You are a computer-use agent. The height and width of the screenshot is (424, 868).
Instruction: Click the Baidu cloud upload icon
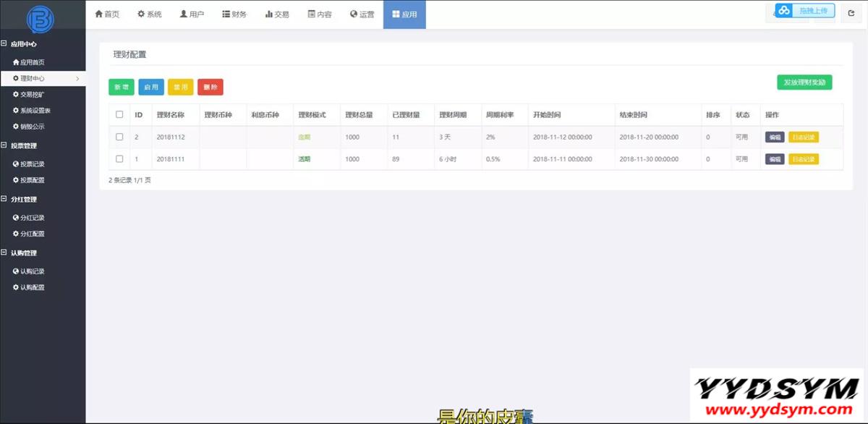click(784, 11)
